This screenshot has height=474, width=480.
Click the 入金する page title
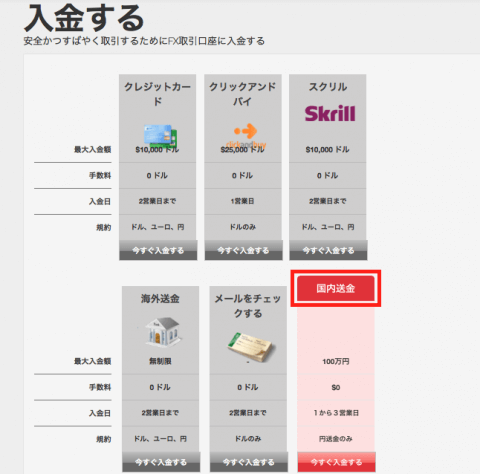[x=84, y=18]
